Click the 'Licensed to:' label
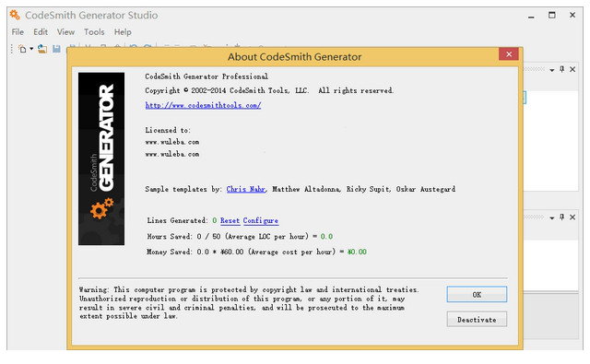The height and width of the screenshot is (364, 590). coord(168,130)
